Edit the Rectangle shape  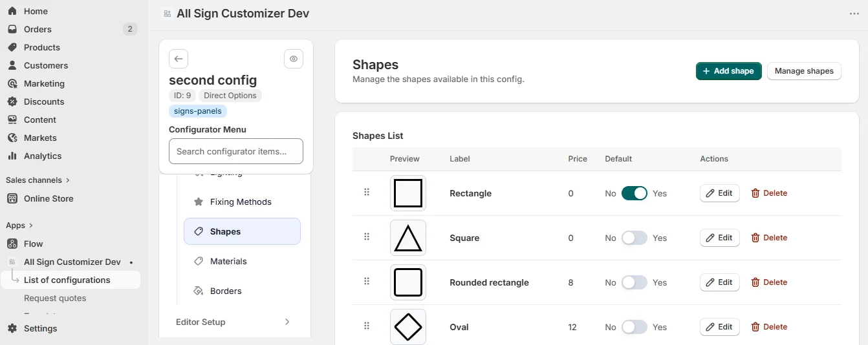pyautogui.click(x=719, y=193)
